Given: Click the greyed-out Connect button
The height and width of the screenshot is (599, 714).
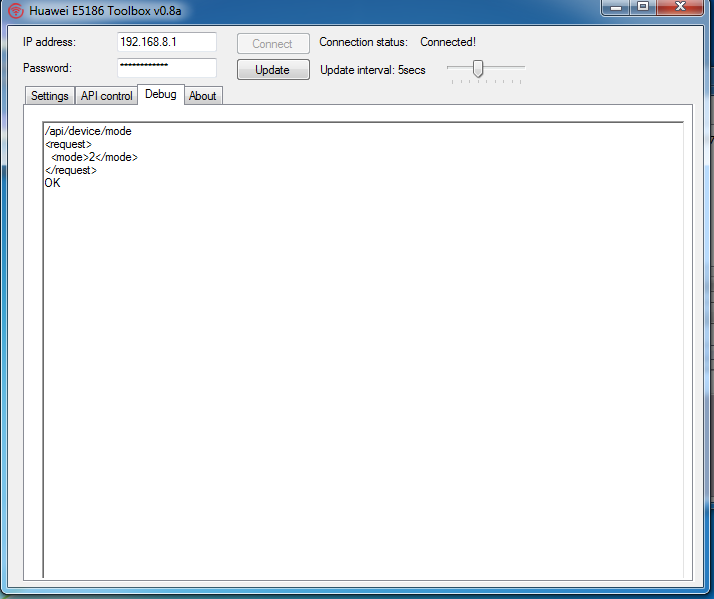Looking at the screenshot, I should (x=273, y=44).
